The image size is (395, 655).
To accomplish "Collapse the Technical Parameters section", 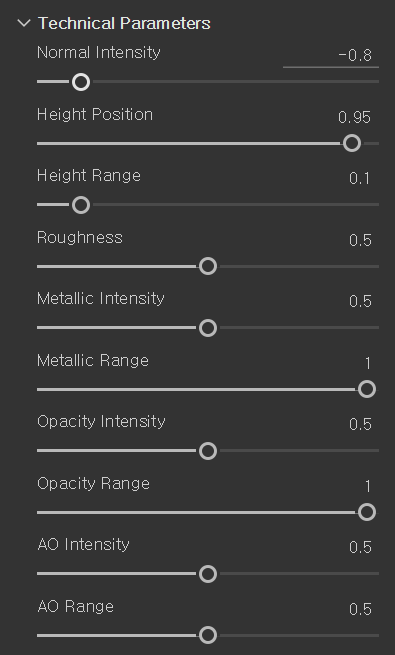I will tap(24, 23).
